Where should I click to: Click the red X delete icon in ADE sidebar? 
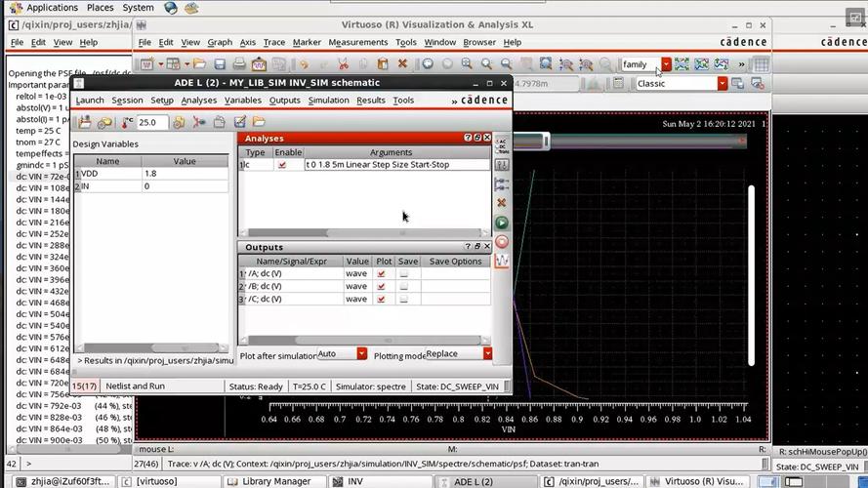[x=502, y=202]
